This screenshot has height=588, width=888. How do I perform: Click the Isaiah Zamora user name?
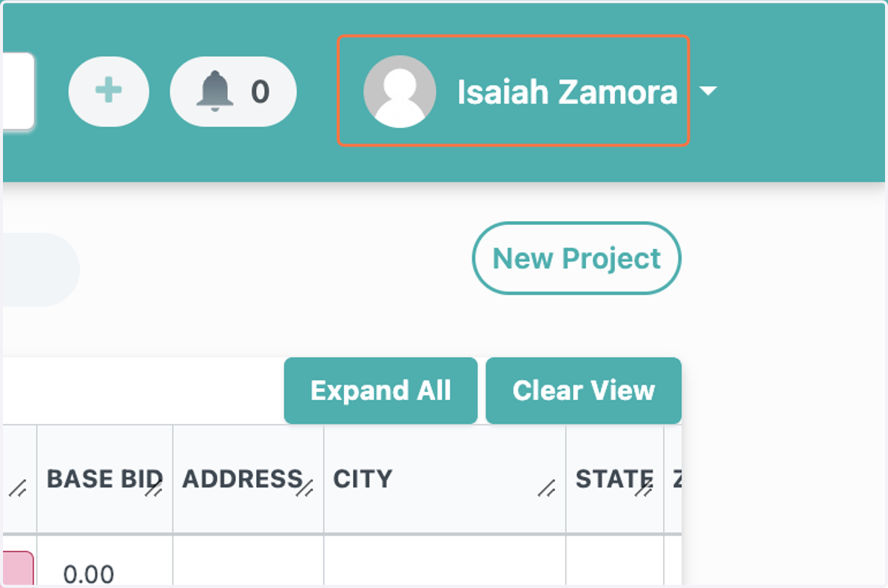(x=567, y=92)
